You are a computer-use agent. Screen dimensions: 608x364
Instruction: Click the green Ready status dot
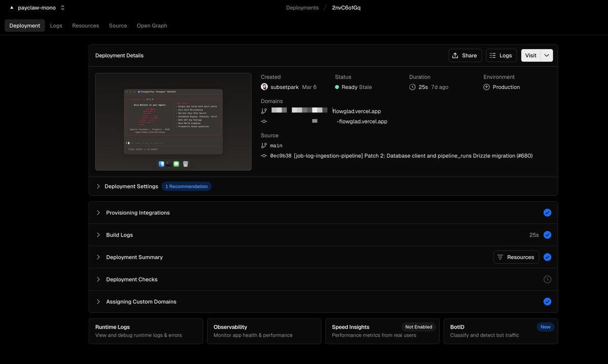tap(337, 87)
